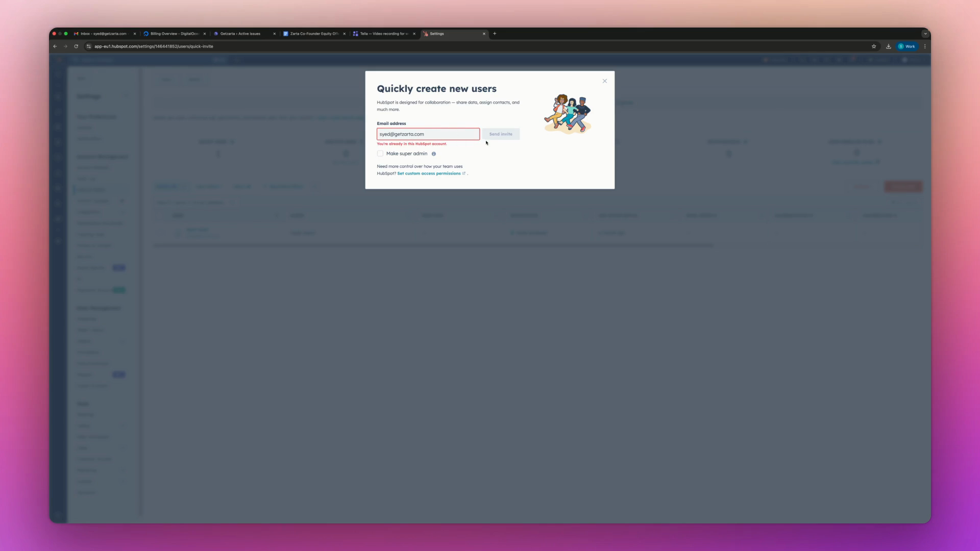Close the Tella Video recording tab
The width and height of the screenshot is (980, 551).
click(x=414, y=34)
